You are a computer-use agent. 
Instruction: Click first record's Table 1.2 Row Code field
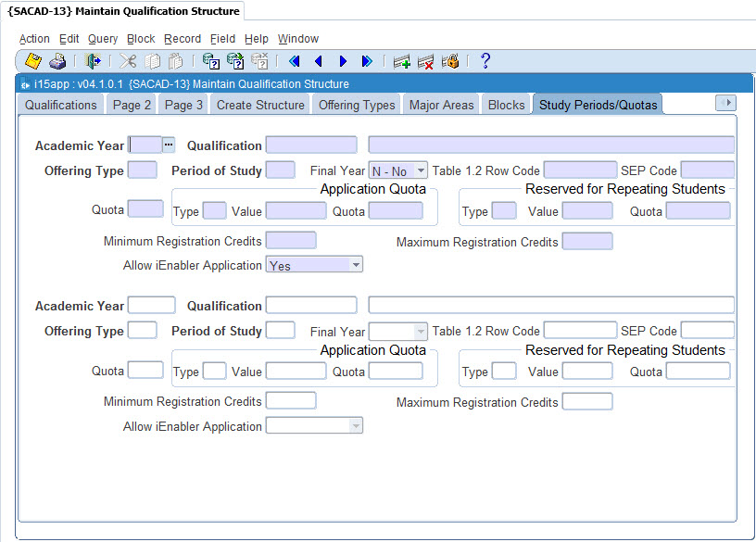pos(581,170)
